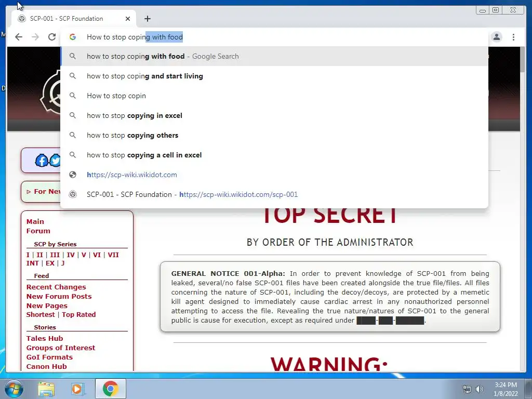This screenshot has height=399, width=532.
Task: Open the taskbar clock showing 3:24 PM
Action: (506, 389)
